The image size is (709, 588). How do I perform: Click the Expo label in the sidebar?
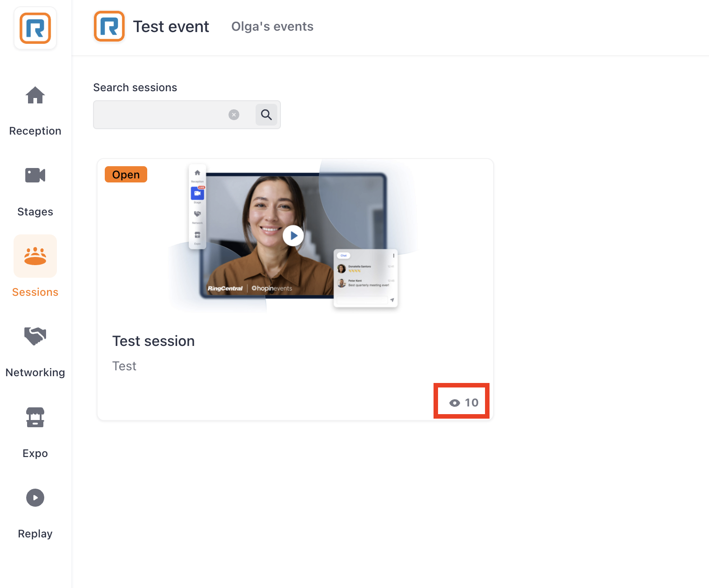(35, 453)
